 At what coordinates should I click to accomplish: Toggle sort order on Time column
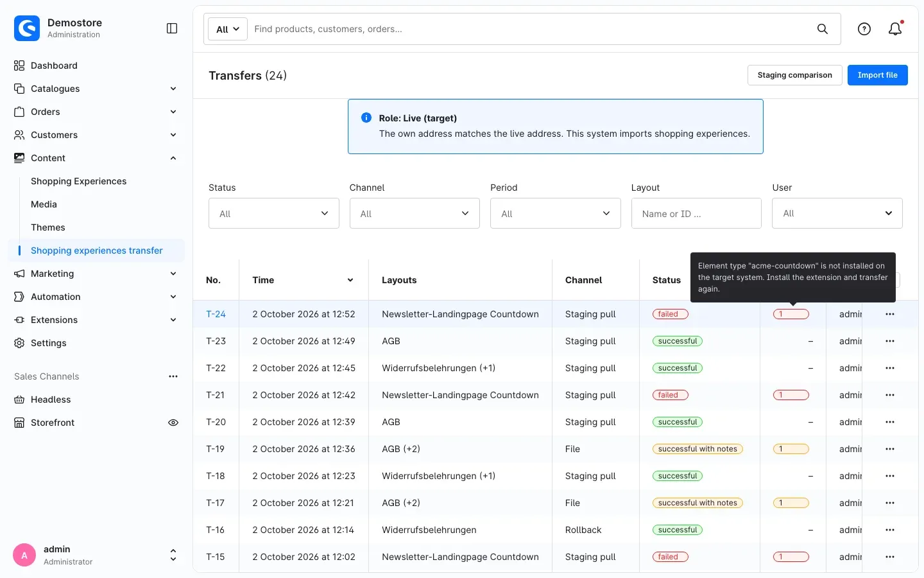[350, 280]
